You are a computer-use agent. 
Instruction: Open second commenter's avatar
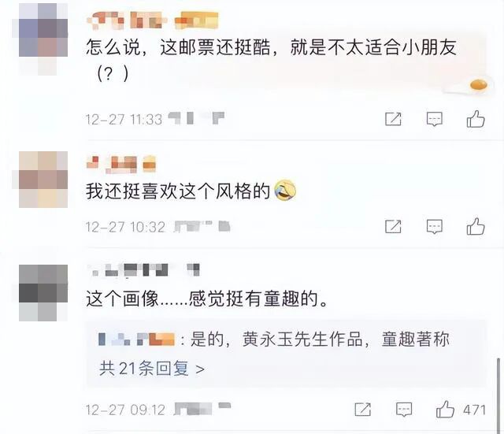[x=40, y=180]
